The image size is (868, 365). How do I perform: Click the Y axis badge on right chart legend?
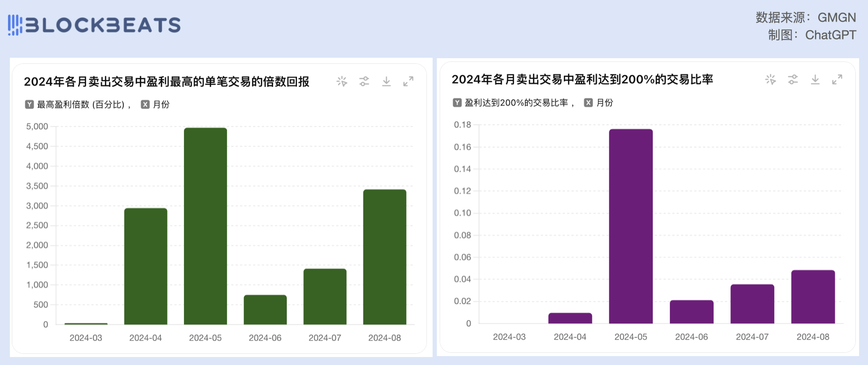point(457,103)
